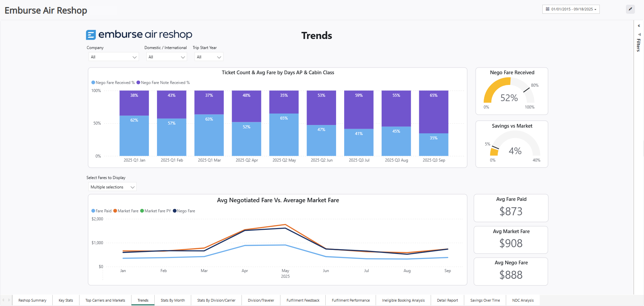Open the 01/01/2015 - 09/18/2025 date range picker
This screenshot has width=644, height=306.
coord(570,9)
